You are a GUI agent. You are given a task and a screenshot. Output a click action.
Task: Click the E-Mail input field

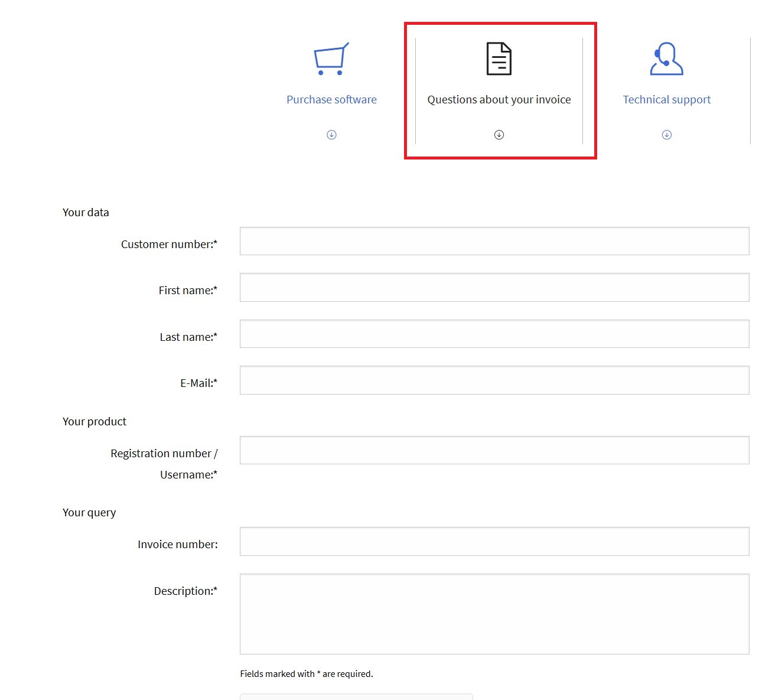tap(494, 380)
